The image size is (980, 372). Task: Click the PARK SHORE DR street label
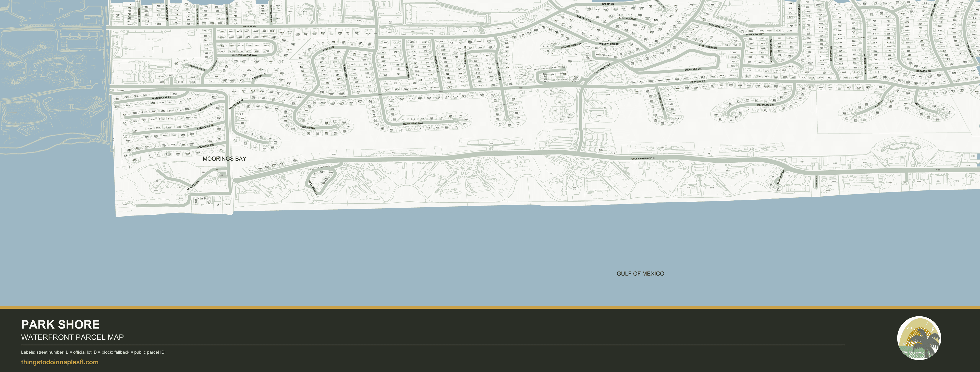pyautogui.click(x=602, y=69)
